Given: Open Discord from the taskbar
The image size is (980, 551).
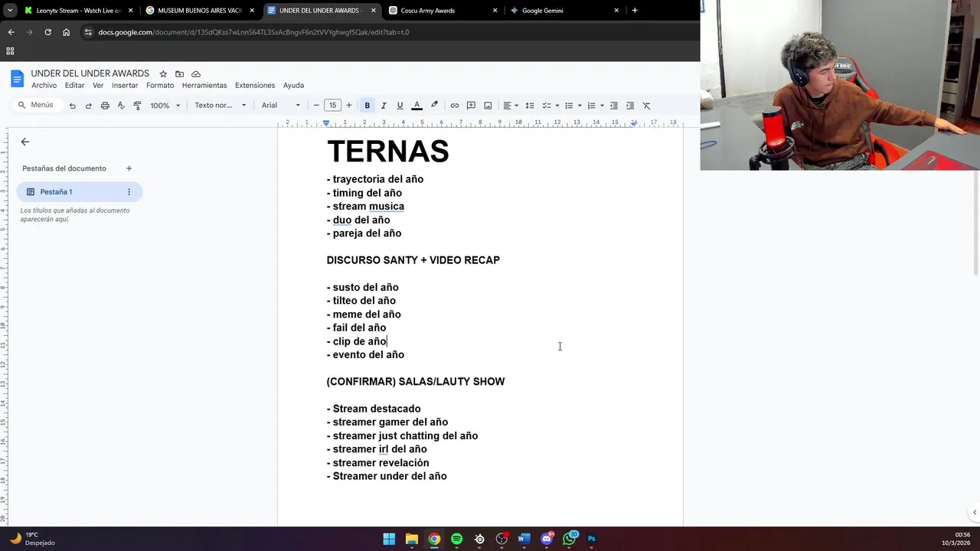Looking at the screenshot, I should [x=547, y=539].
